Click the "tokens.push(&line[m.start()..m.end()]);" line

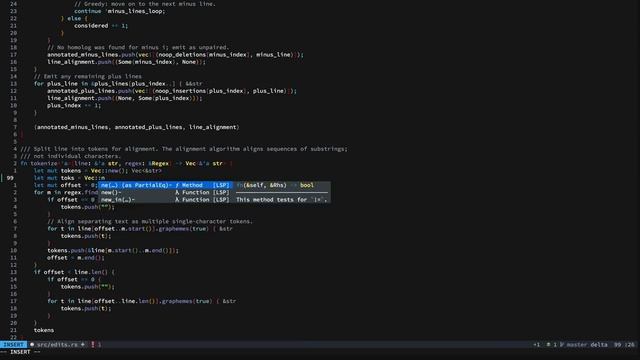click(x=113, y=251)
